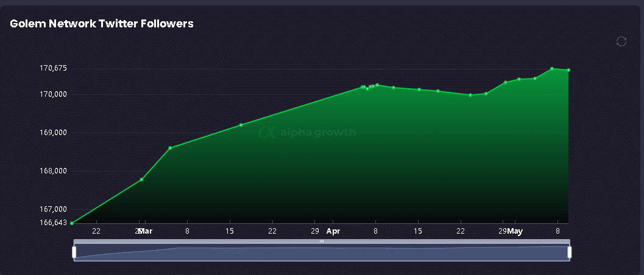Click the May x-axis label

tap(515, 232)
